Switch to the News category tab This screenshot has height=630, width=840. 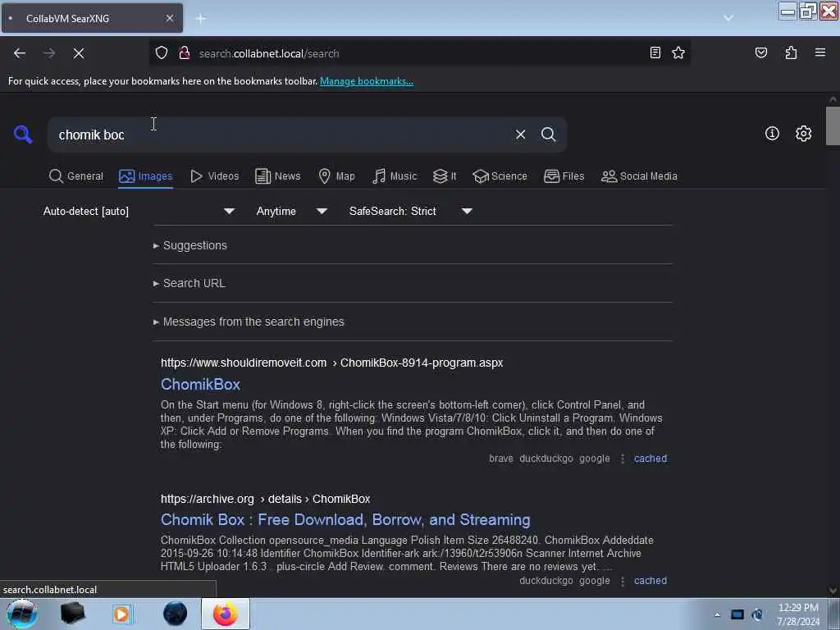277,176
